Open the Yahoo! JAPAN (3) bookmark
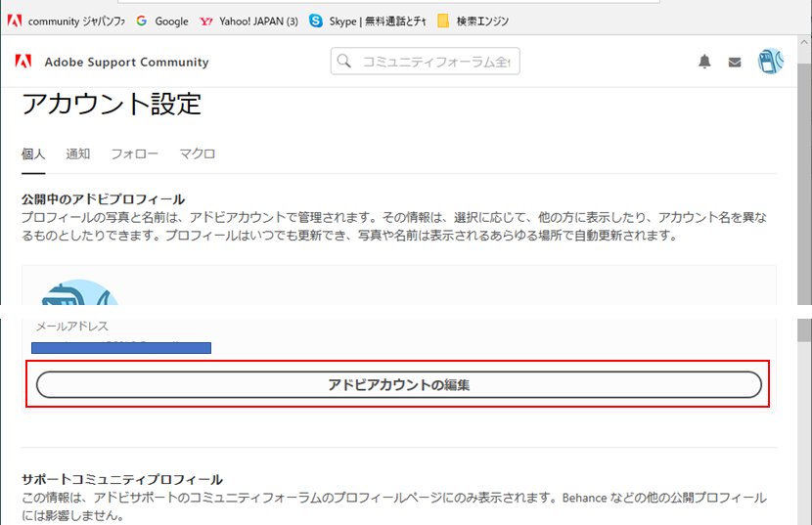 point(249,22)
